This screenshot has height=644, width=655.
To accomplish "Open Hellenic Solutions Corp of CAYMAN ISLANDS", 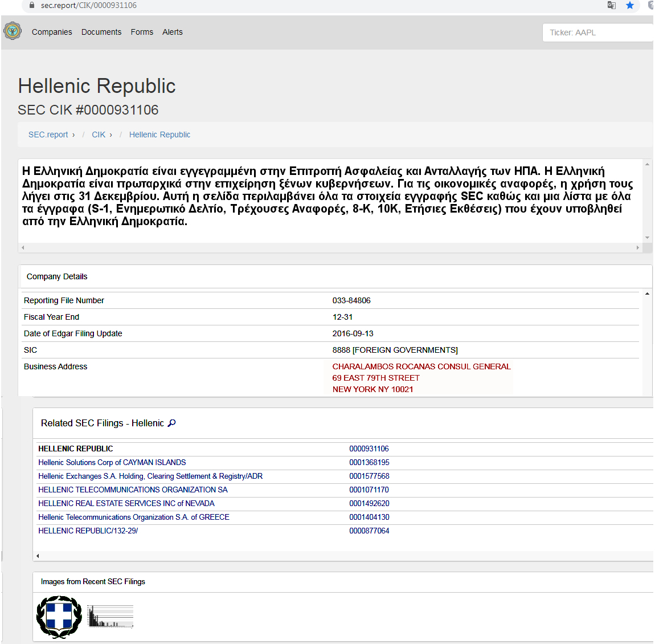I will (112, 463).
